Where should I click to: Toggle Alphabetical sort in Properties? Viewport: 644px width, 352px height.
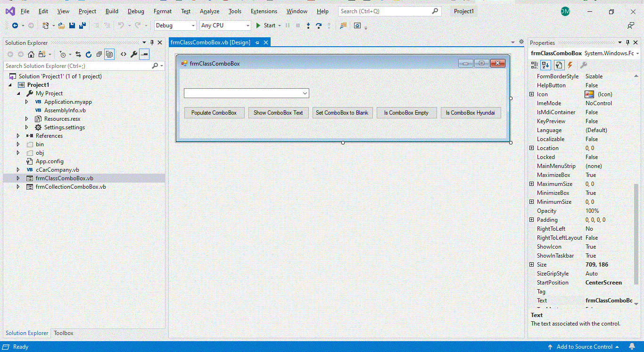point(545,65)
